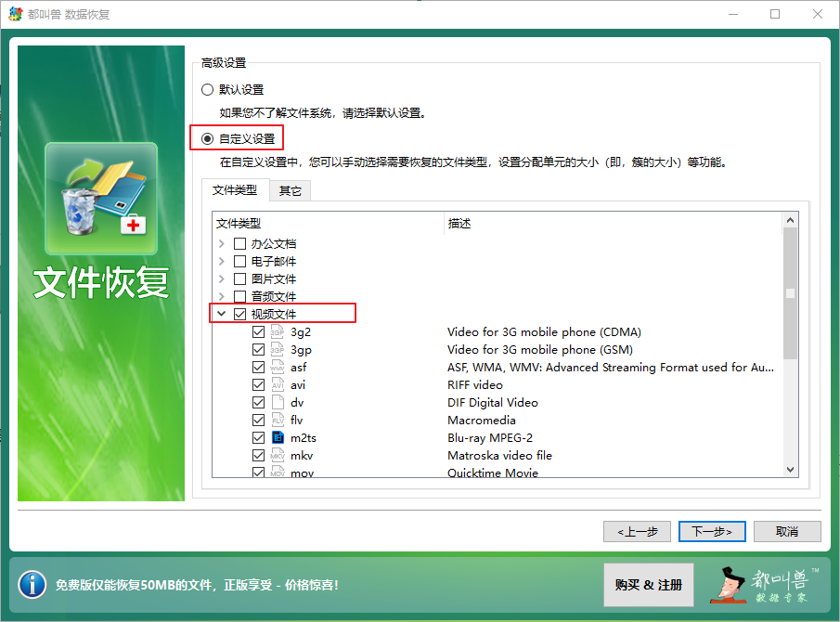Click the 3gp file type icon
The width and height of the screenshot is (840, 622).
pos(277,349)
